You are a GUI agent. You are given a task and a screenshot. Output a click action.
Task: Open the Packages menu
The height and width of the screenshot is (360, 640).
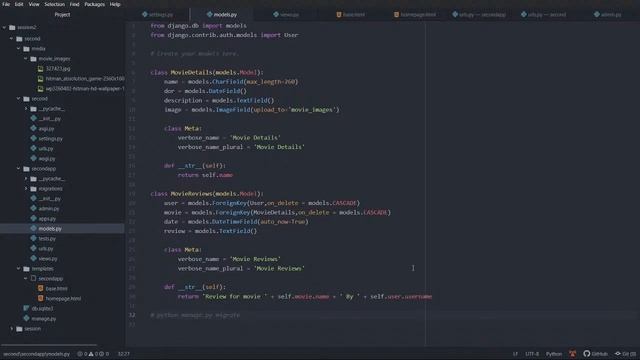(x=95, y=4)
